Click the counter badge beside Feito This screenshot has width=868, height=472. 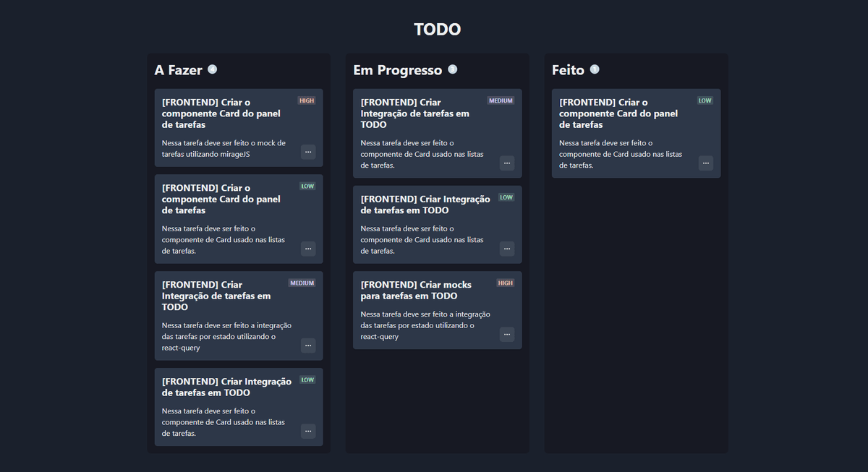click(x=595, y=69)
